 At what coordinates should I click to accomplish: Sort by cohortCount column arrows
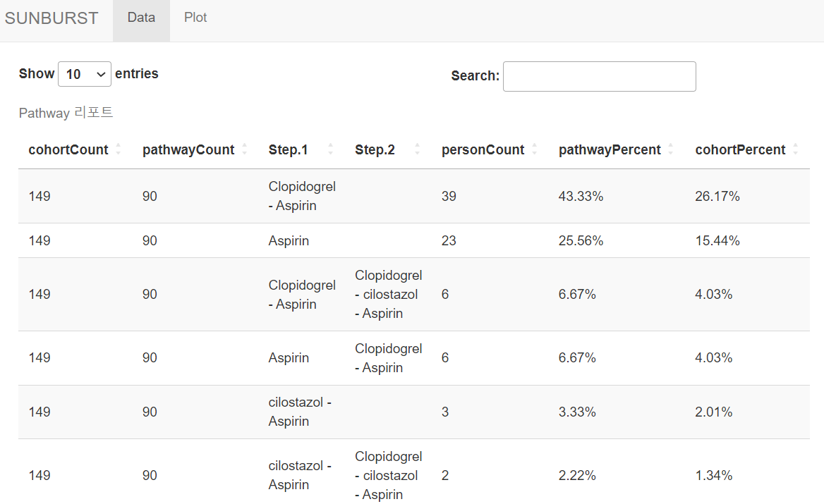(x=119, y=149)
